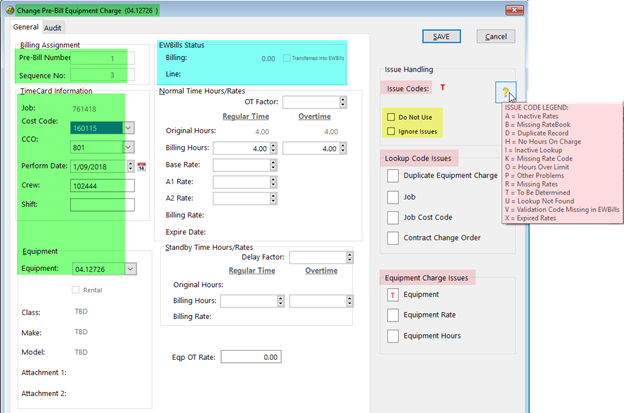Check the Contract Change Order box
This screenshot has width=624, height=413.
point(393,238)
